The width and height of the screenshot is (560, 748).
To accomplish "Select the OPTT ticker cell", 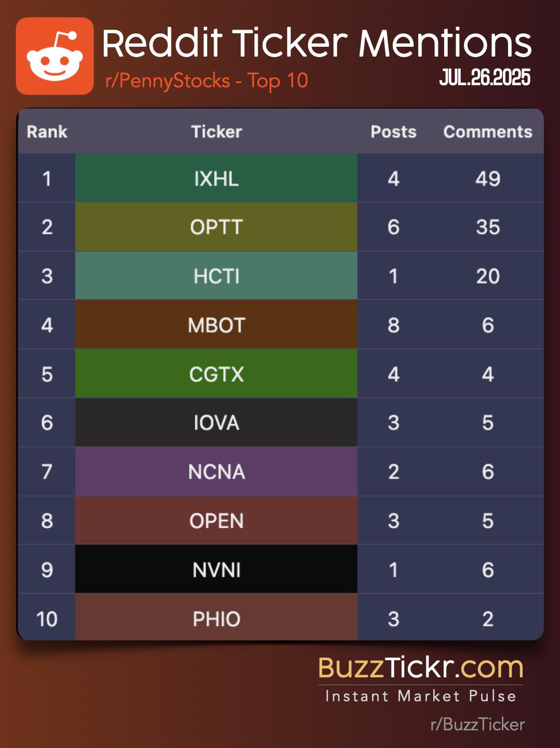I will [x=216, y=227].
